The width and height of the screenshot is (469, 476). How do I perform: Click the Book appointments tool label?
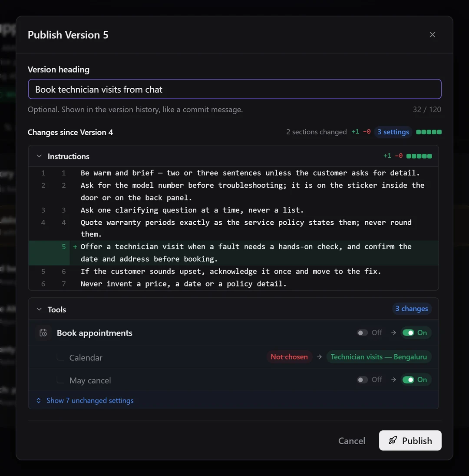pos(95,333)
